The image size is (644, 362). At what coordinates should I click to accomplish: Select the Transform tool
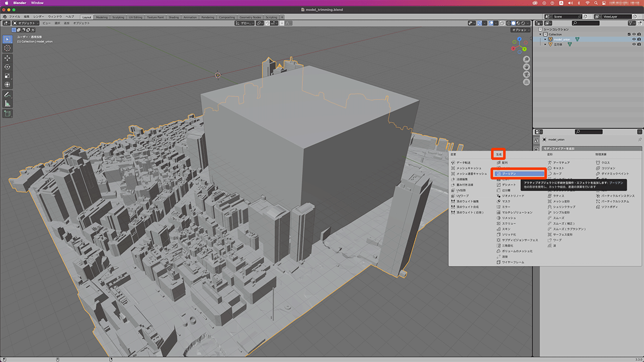pos(8,84)
